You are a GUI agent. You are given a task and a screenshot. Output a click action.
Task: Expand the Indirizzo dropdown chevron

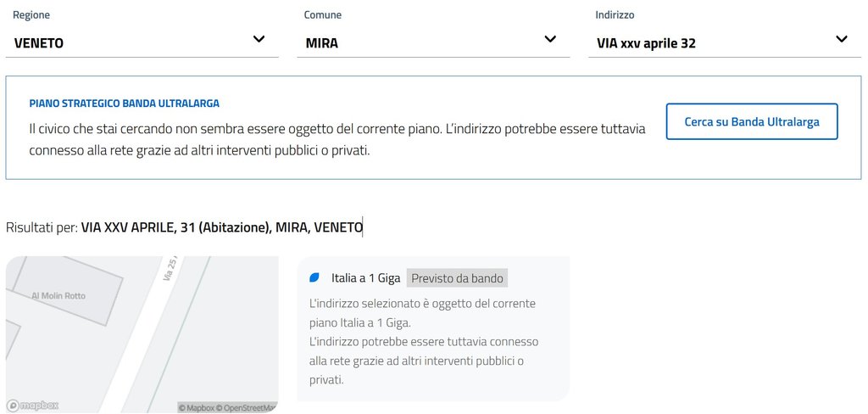(x=842, y=39)
